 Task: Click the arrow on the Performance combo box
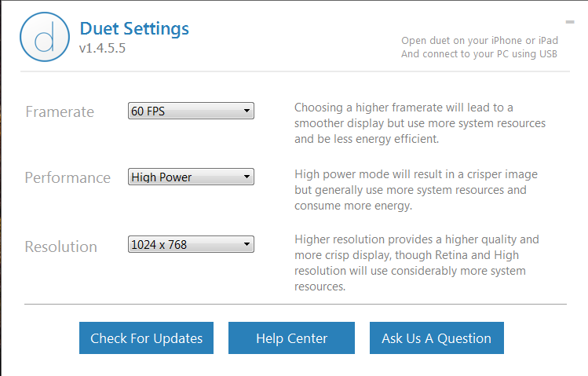tap(247, 177)
